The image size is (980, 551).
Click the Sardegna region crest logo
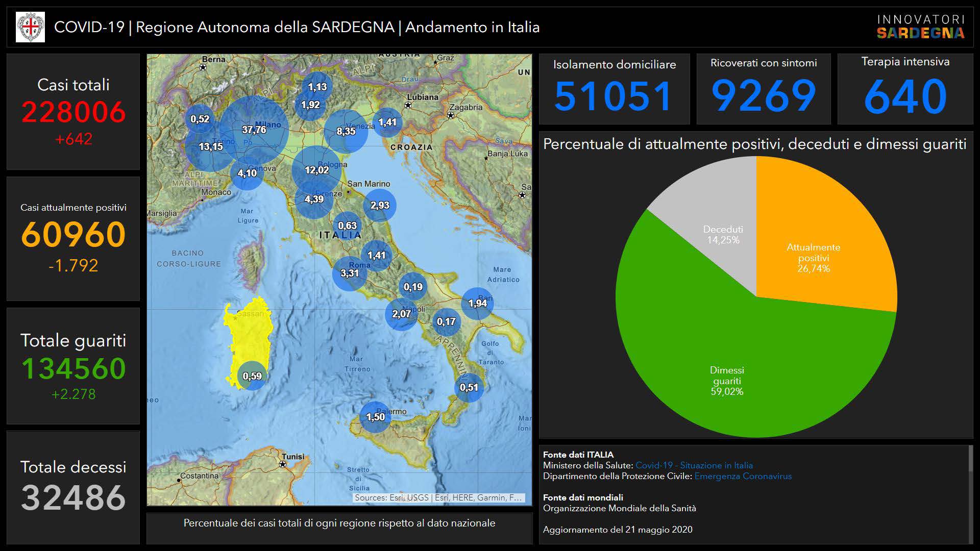coord(30,27)
